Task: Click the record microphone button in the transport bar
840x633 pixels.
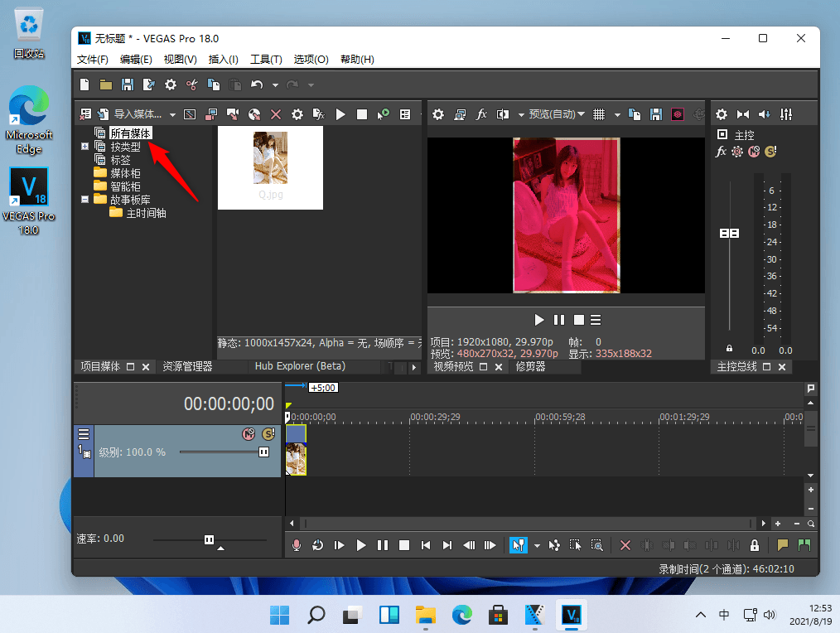Action: coord(297,546)
